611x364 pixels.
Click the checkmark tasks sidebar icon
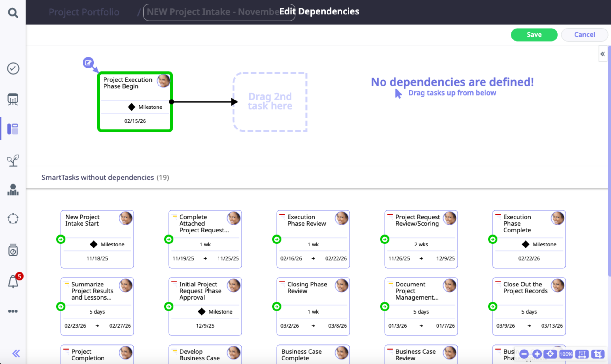[x=13, y=68]
